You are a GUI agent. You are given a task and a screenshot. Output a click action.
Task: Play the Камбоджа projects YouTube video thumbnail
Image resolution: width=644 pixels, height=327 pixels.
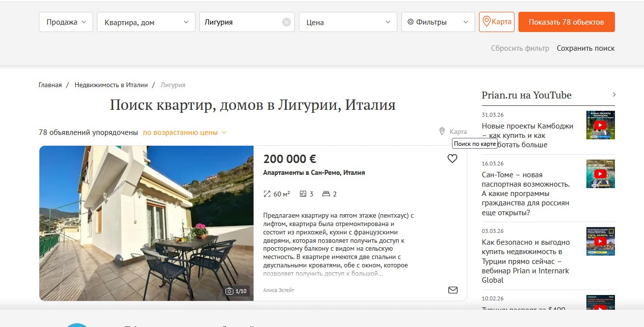point(600,125)
